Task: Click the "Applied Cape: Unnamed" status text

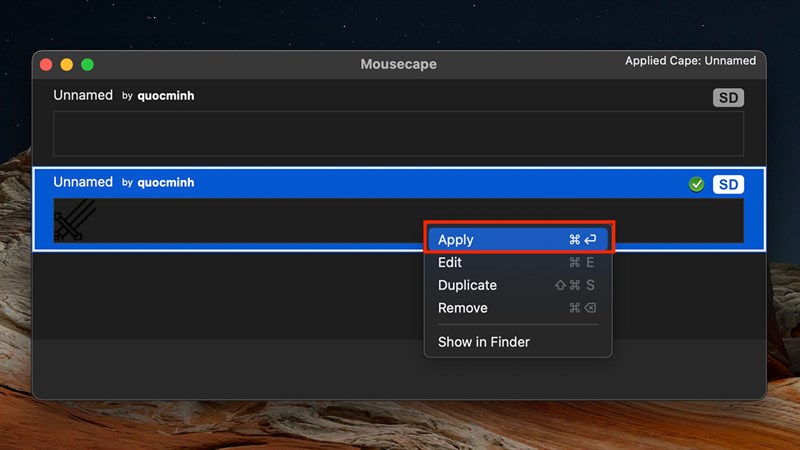Action: (690, 61)
